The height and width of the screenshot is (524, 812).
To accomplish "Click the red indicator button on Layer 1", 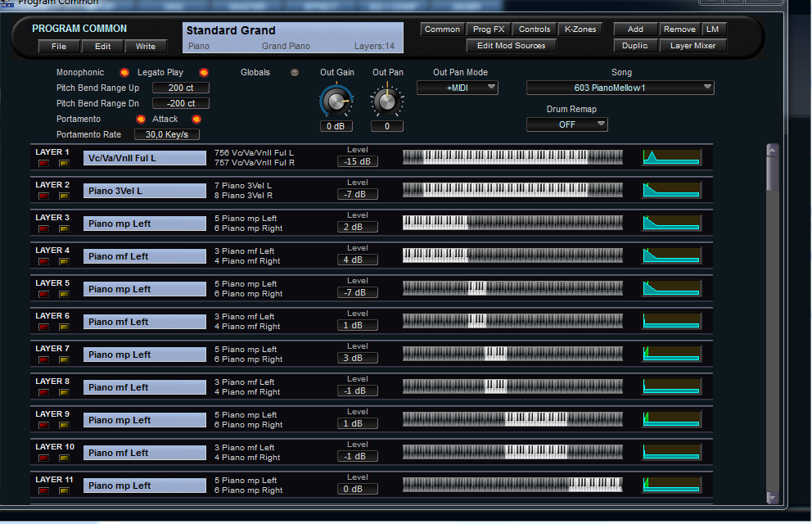I will coord(43,164).
